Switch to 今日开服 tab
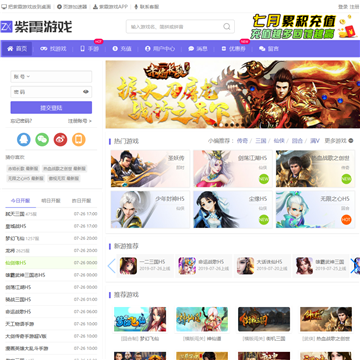 pos(20,201)
